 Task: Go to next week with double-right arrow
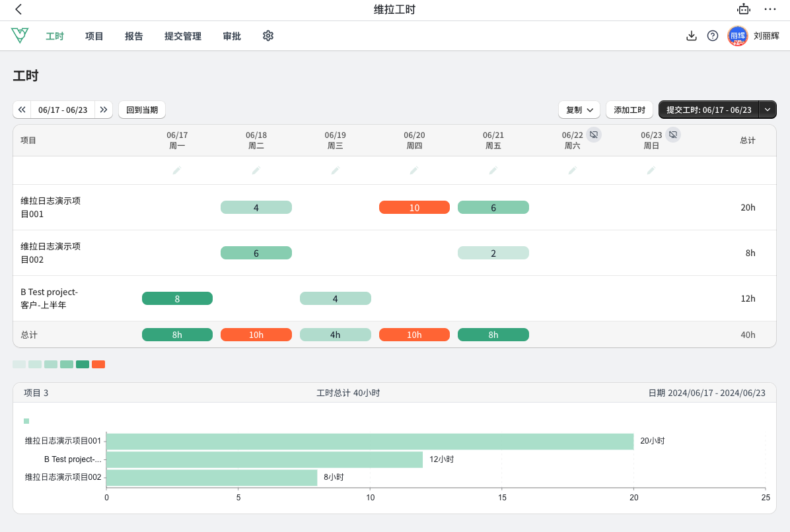point(104,110)
